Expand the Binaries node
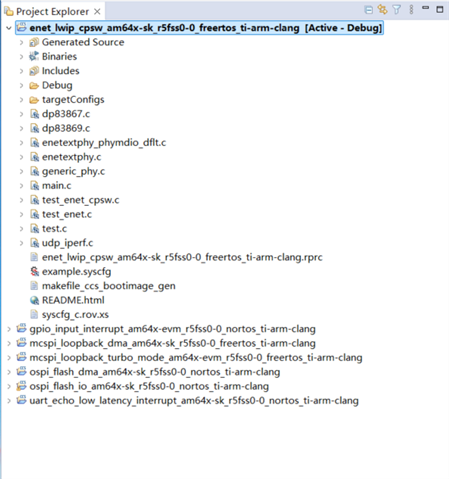The image size is (449, 479). pyautogui.click(x=21, y=57)
